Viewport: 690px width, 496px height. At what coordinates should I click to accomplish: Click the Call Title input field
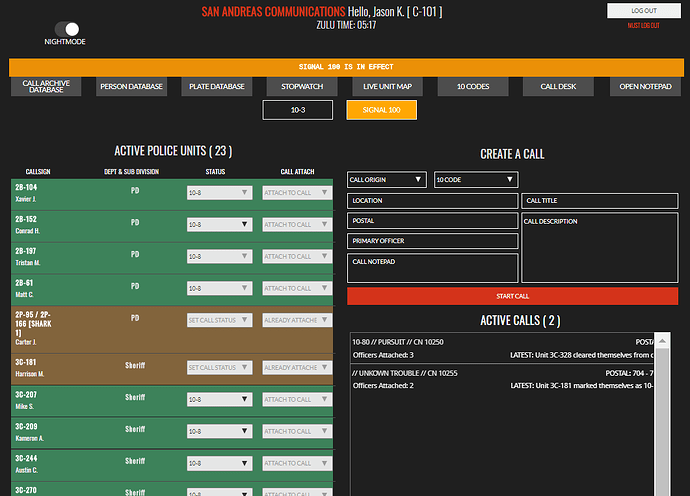tap(599, 201)
